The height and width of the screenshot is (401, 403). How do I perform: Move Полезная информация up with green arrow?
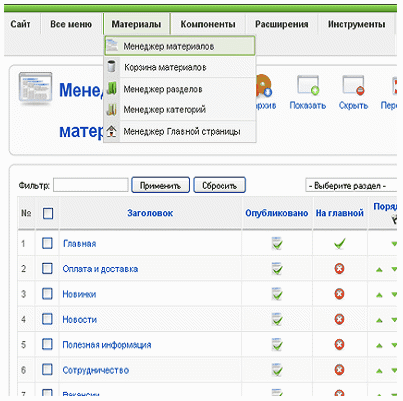pyautogui.click(x=379, y=345)
